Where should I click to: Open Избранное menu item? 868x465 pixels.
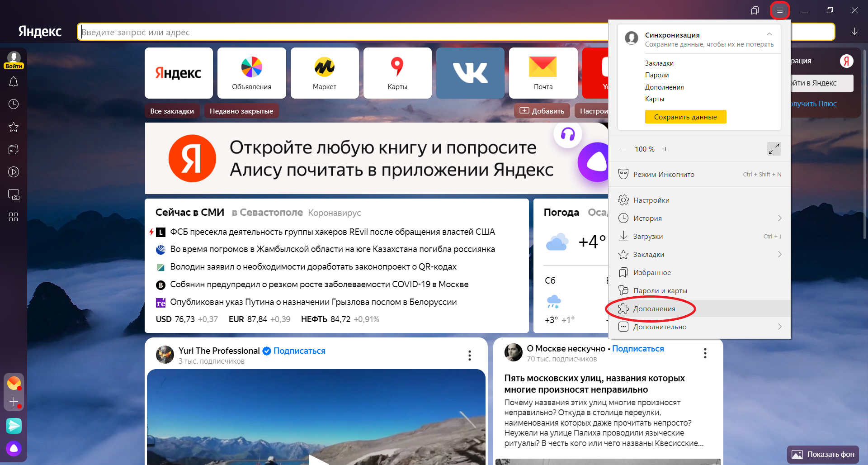coord(699,272)
